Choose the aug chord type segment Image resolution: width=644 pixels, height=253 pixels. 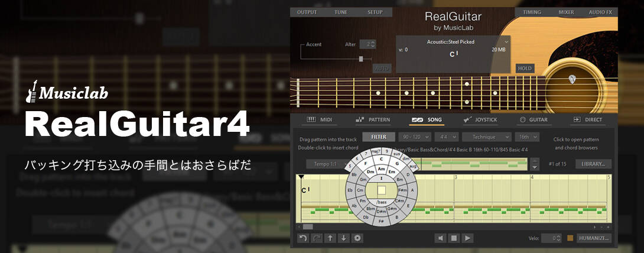coord(413,165)
